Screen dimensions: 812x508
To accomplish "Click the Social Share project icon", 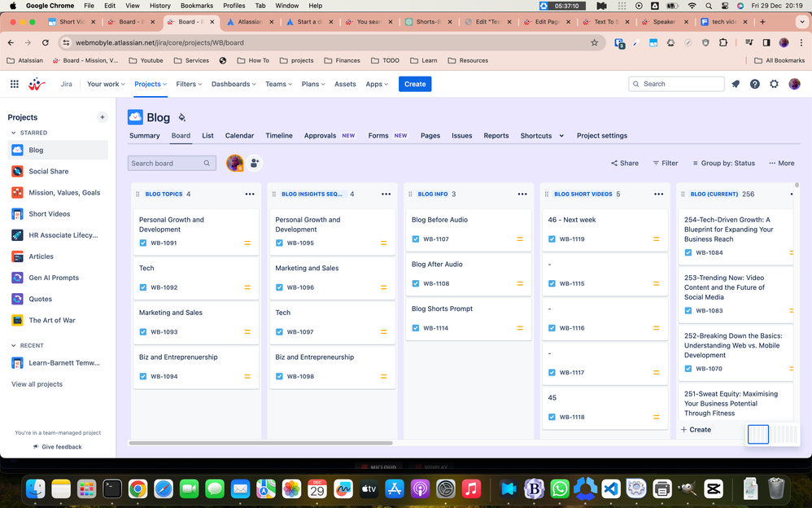I will pos(17,171).
